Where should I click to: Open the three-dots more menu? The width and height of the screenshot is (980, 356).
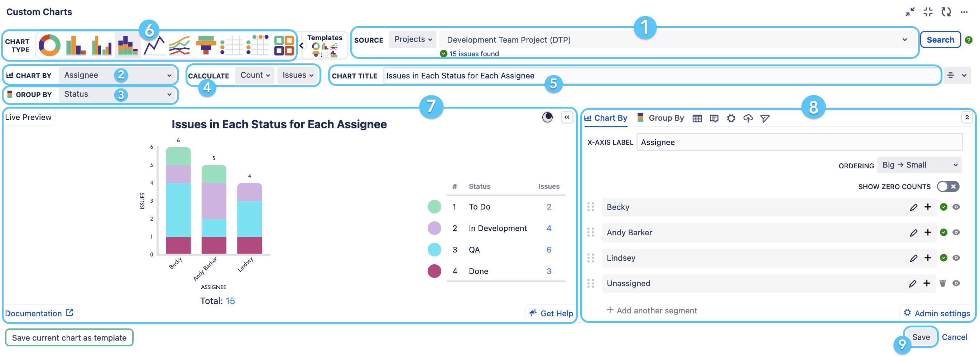(x=964, y=12)
